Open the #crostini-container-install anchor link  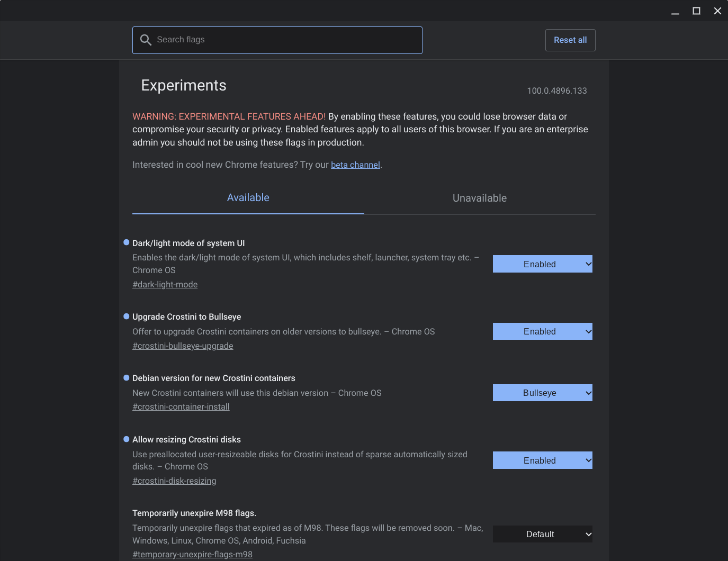(181, 406)
